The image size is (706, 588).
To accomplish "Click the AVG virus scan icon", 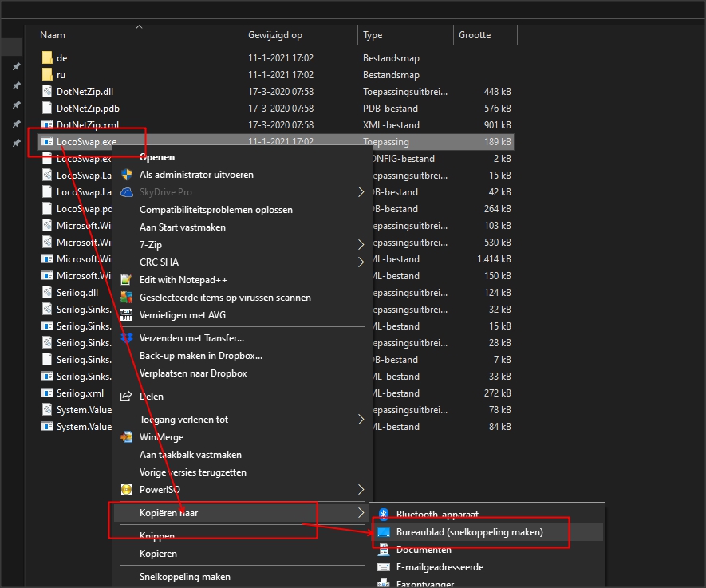I will click(126, 298).
